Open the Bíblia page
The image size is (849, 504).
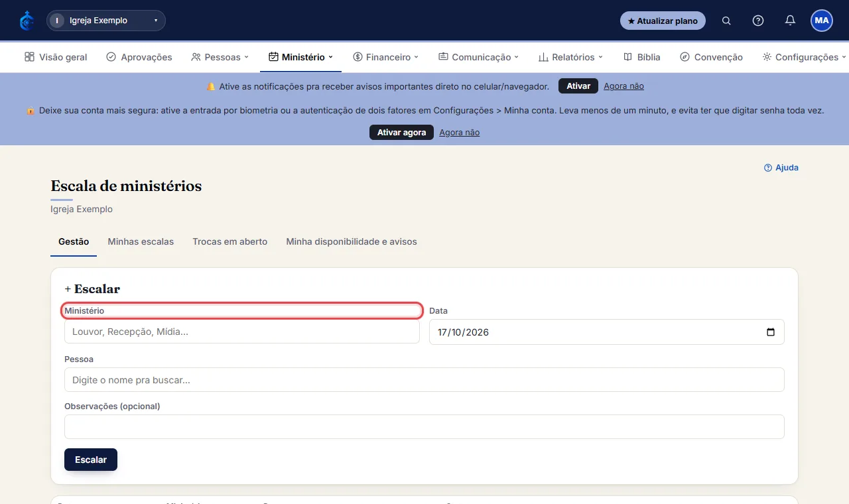(x=642, y=57)
